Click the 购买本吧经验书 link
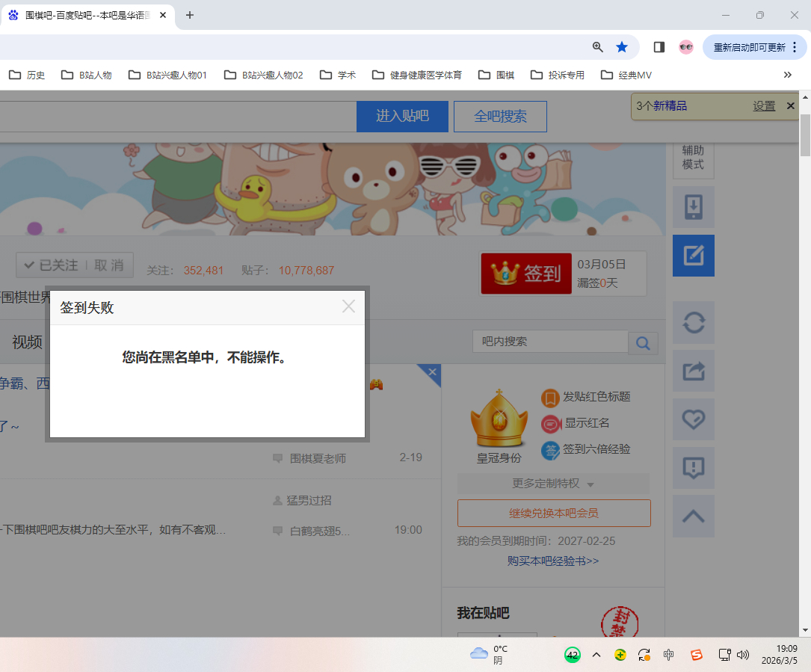This screenshot has height=672, width=811. click(x=553, y=561)
